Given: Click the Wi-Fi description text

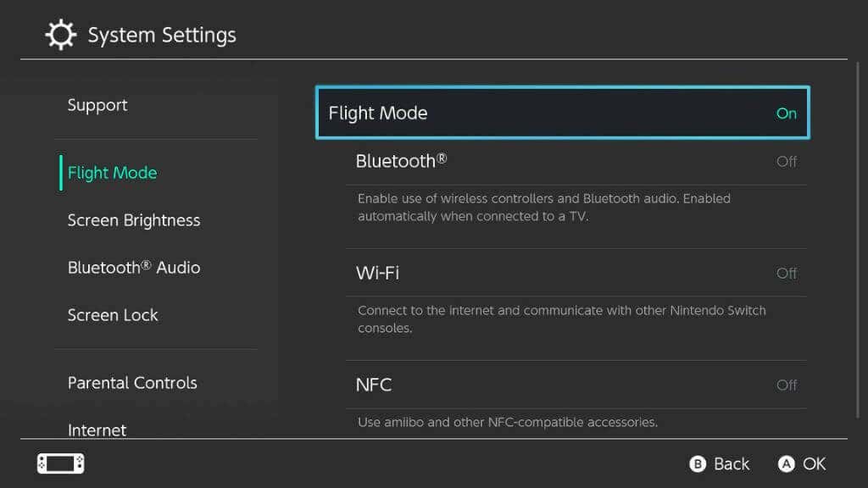Looking at the screenshot, I should click(561, 319).
